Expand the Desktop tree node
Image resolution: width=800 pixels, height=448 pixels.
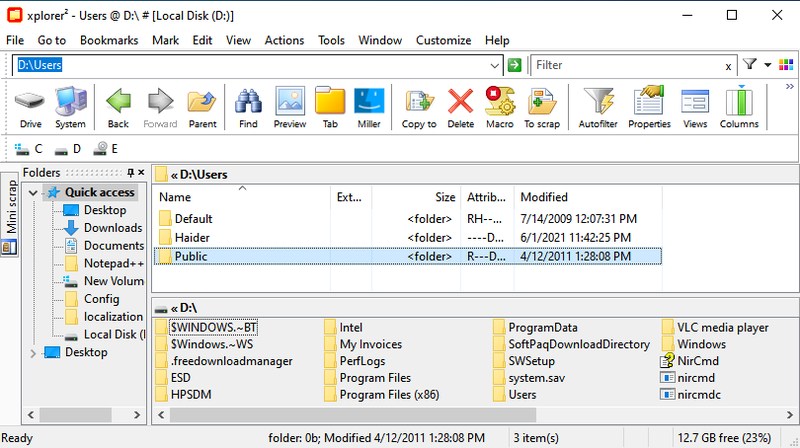point(34,352)
